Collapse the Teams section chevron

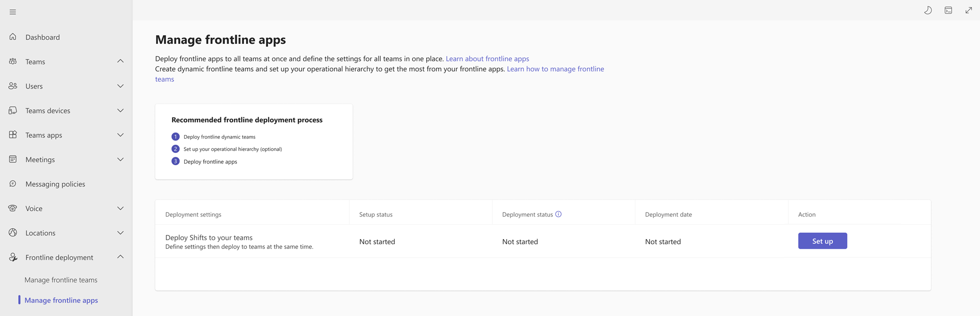click(120, 61)
